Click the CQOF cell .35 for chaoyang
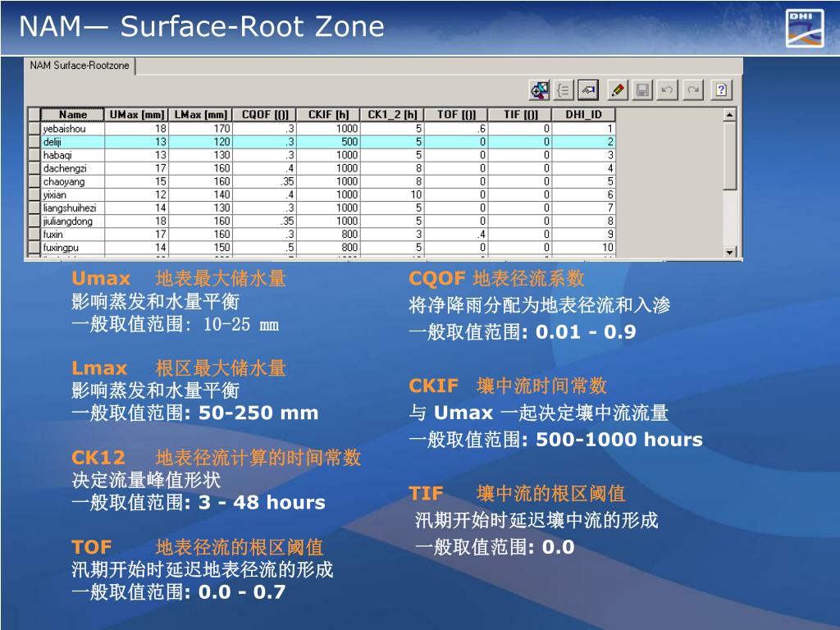 point(265,181)
